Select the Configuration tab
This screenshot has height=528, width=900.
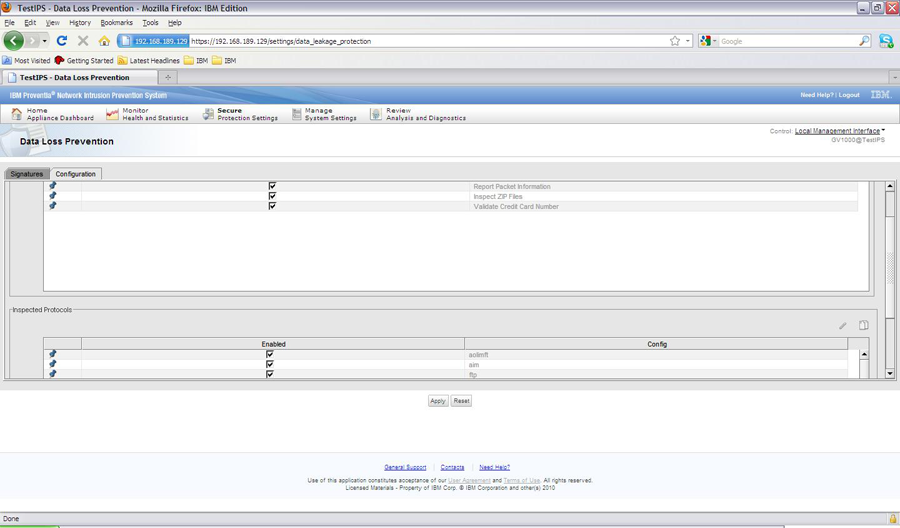tap(75, 174)
